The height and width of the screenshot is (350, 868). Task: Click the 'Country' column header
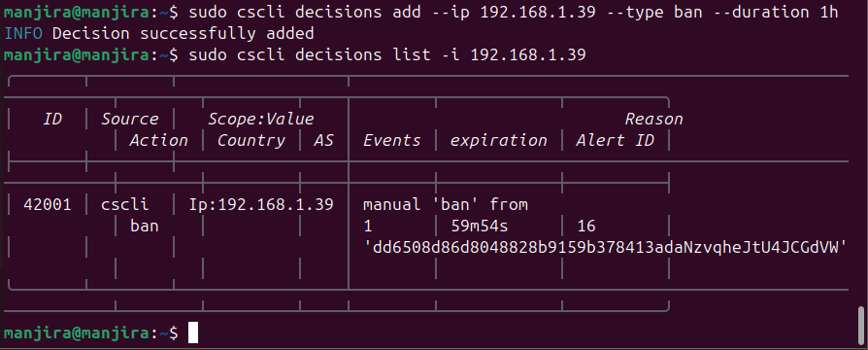[250, 141]
